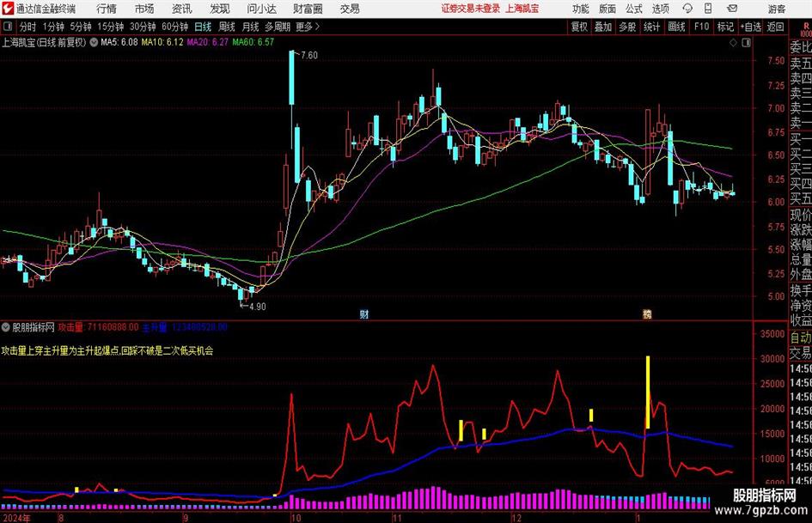Viewport: 812px width, 523px height.
Task: Switch to 1分钟 period
Action: click(x=53, y=27)
